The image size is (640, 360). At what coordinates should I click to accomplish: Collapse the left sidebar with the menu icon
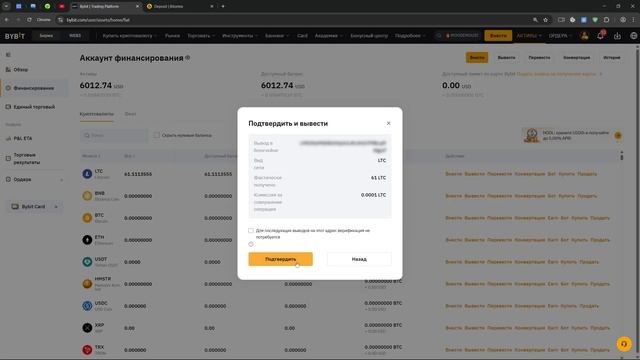point(8,54)
